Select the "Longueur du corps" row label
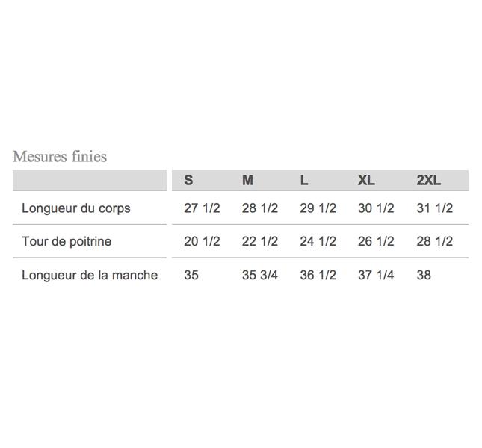This screenshot has height=448, width=482. click(76, 208)
